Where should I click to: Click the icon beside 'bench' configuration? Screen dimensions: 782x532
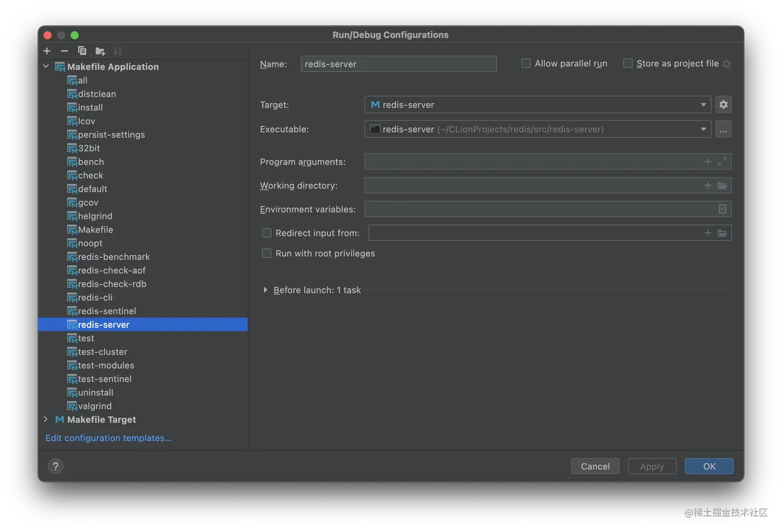[72, 162]
